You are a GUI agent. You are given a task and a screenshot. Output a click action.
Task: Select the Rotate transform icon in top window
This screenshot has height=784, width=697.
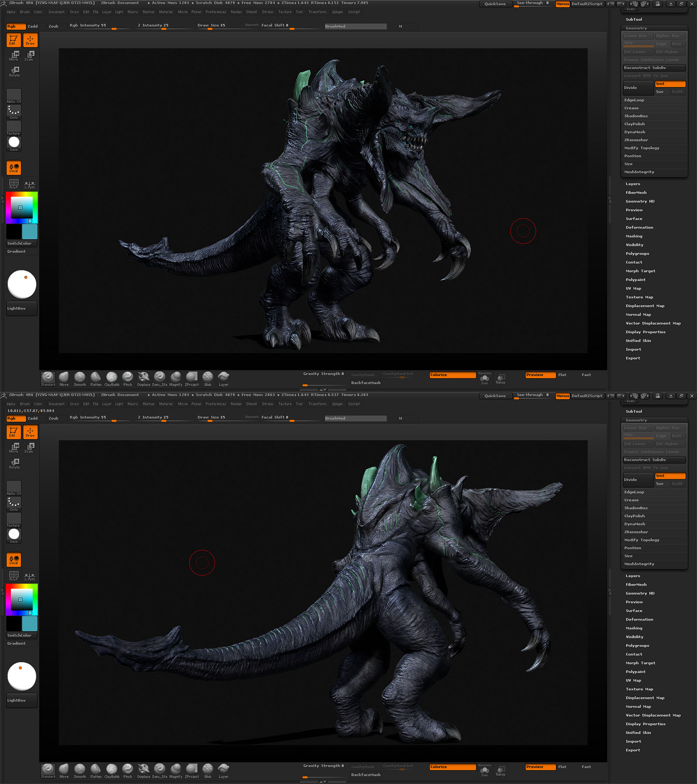(14, 72)
